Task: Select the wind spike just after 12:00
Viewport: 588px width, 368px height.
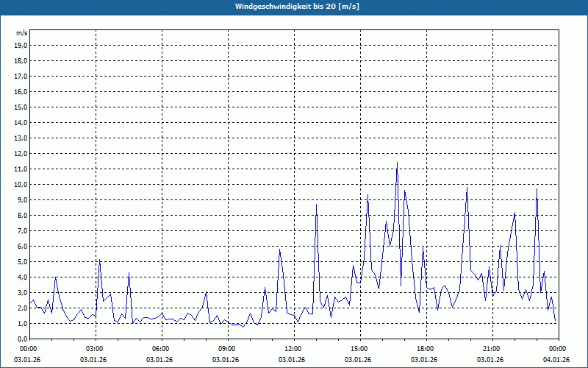Action: [x=316, y=205]
